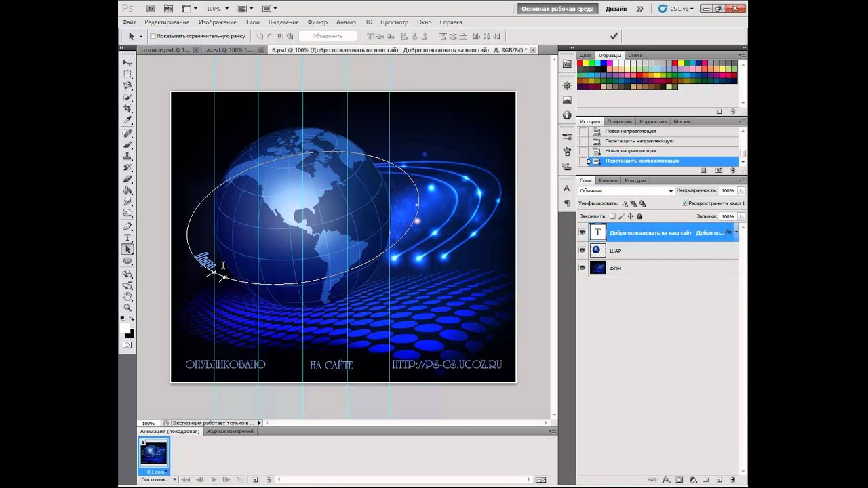The image size is (868, 488).
Task: Select the Rectangular Marquee tool
Action: [x=127, y=74]
